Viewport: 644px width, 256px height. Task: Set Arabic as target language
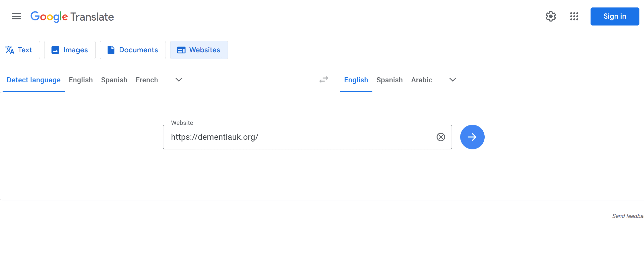tap(422, 80)
